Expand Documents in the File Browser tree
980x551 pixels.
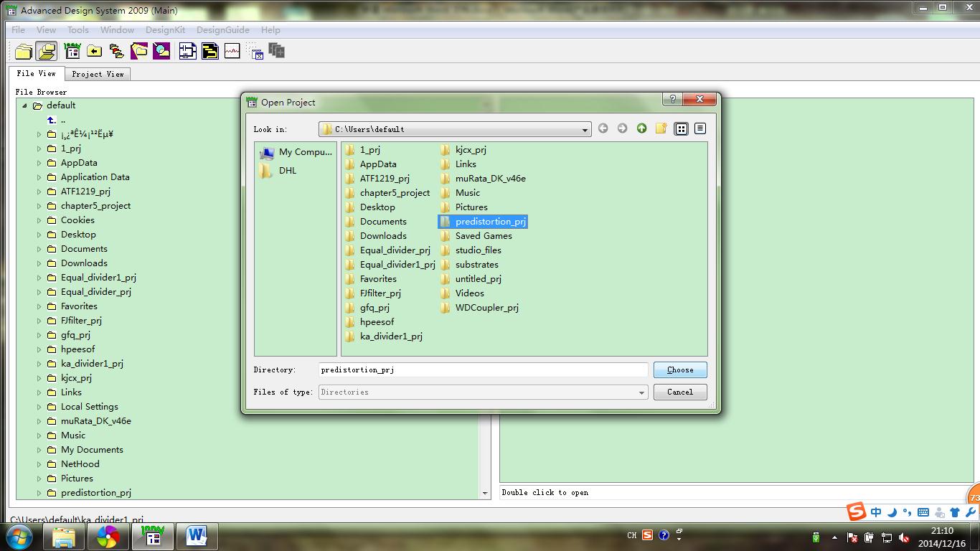click(39, 249)
